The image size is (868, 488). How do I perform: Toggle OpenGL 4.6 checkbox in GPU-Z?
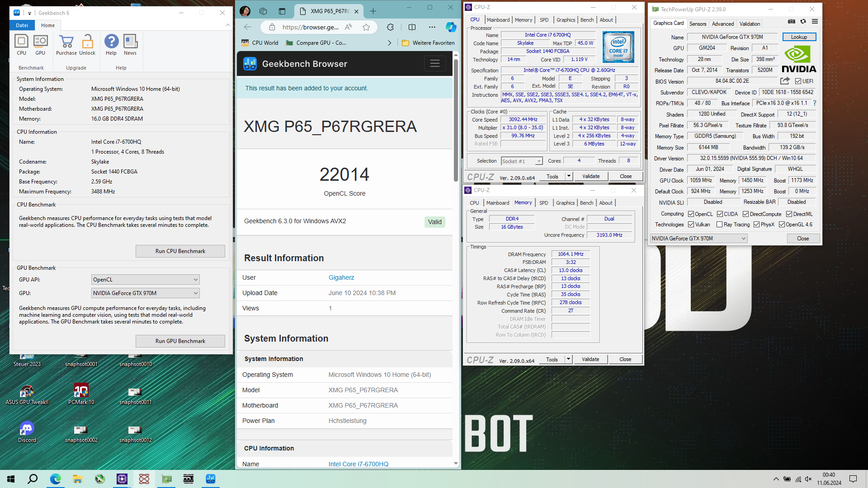pos(782,225)
